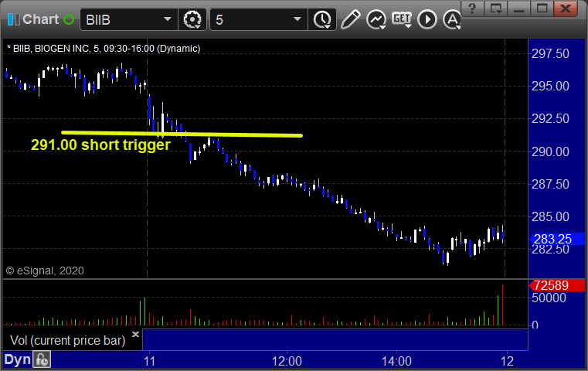
Task: Click the pop-out window button
Action: click(495, 9)
